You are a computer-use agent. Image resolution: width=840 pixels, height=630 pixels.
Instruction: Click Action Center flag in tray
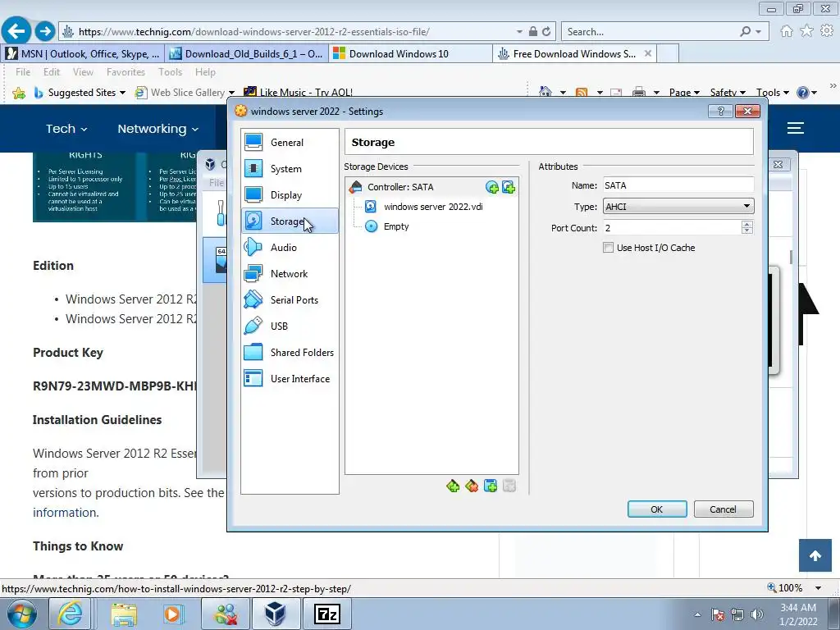pos(718,614)
